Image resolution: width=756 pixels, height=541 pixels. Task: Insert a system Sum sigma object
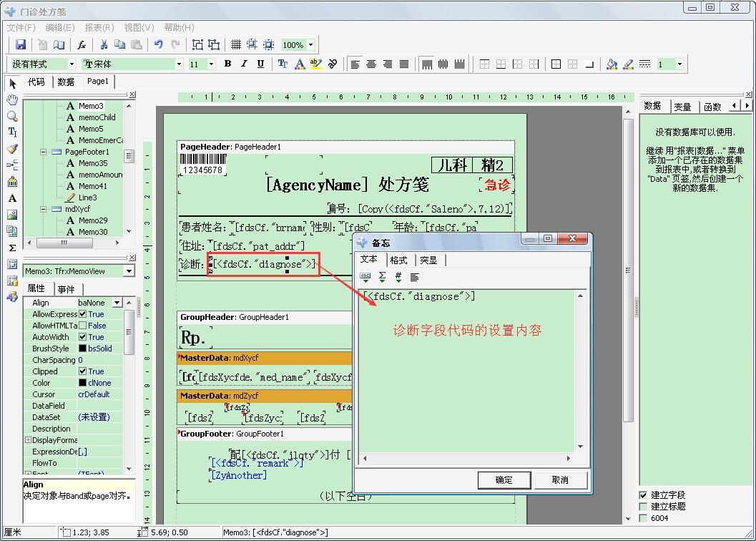pyautogui.click(x=13, y=248)
